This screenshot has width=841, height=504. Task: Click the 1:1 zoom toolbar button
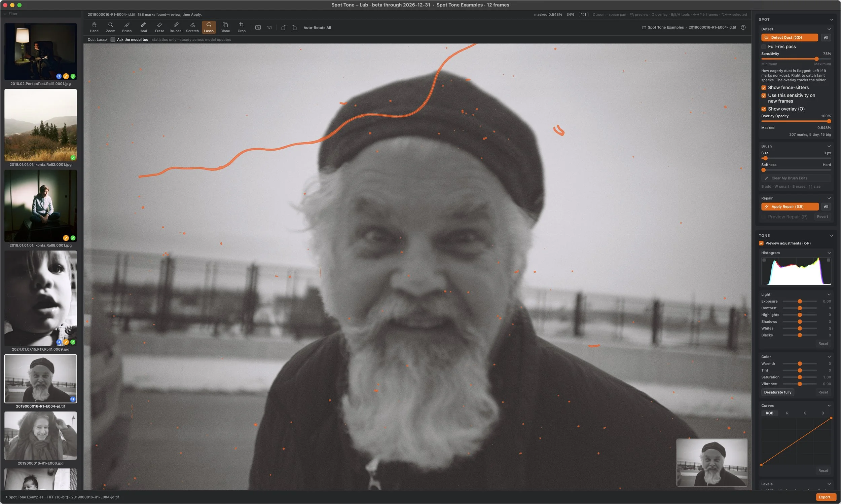[269, 28]
